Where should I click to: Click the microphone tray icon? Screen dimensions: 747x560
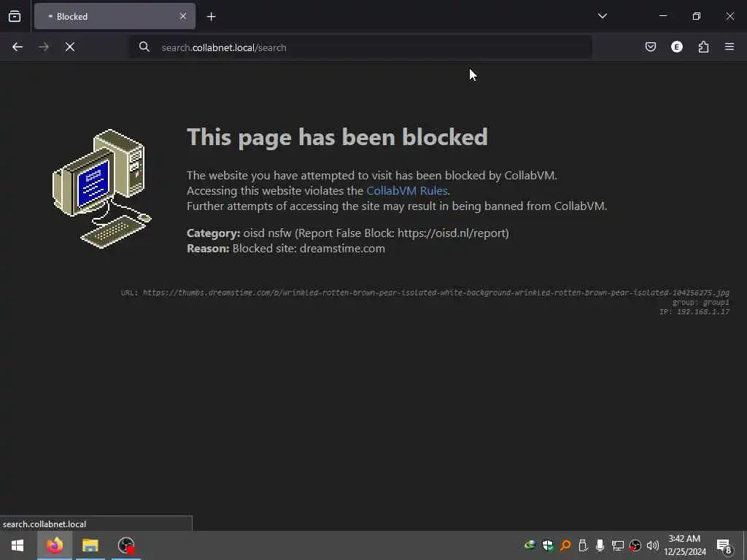pyautogui.click(x=600, y=545)
